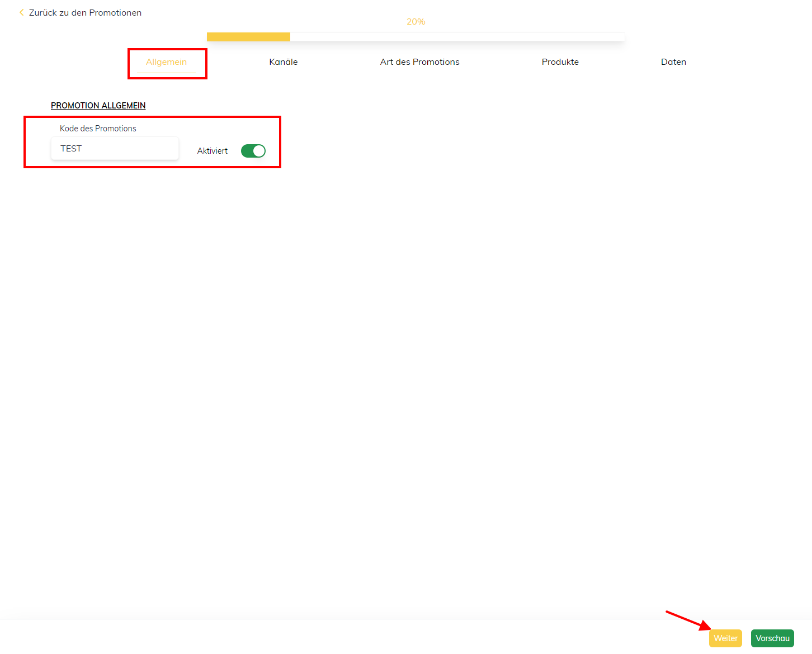
Task: Click the yellow underline beneath Allgemein
Action: pos(166,73)
